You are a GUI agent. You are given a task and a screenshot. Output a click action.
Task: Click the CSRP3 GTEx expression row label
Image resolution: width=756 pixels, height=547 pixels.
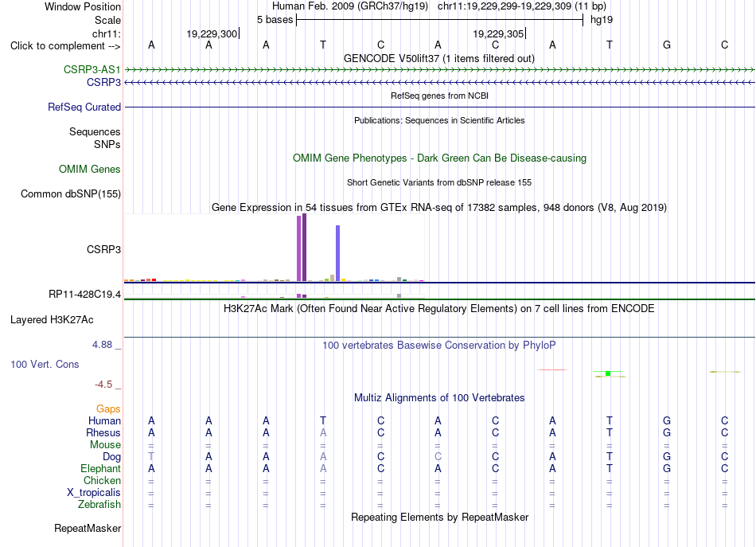pos(103,249)
